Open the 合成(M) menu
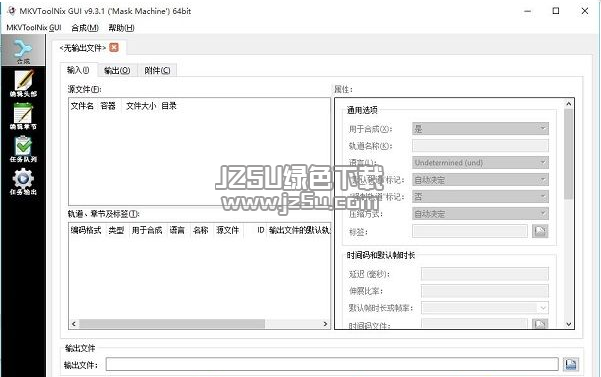Screen dimensions: 601x377 tap(85, 28)
